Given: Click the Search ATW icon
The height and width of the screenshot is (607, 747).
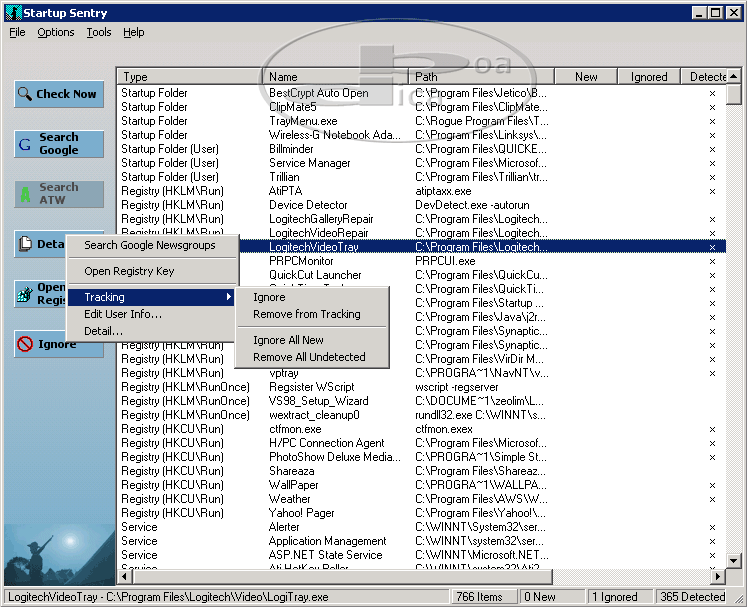Looking at the screenshot, I should 25,194.
